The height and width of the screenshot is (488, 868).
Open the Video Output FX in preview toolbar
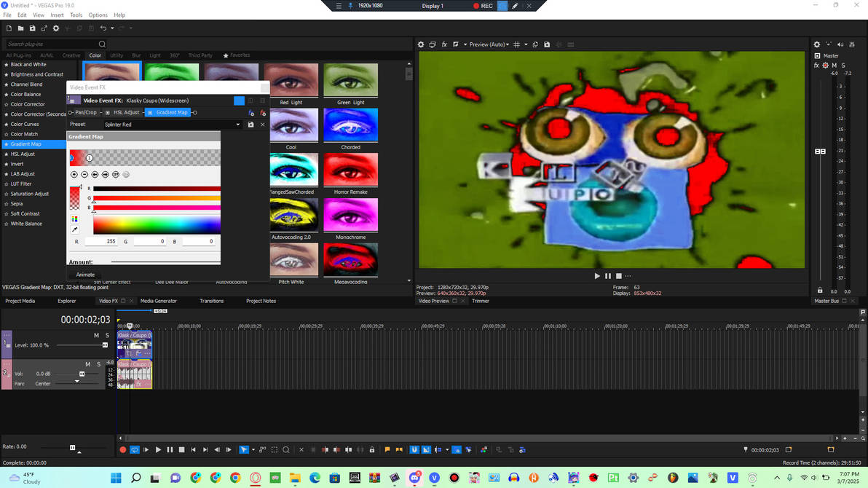(444, 44)
